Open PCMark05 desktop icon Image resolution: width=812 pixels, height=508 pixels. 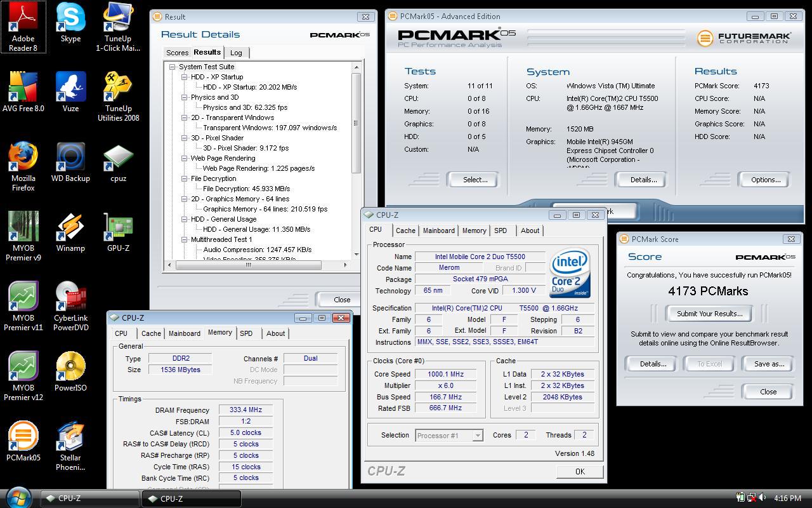pyautogui.click(x=23, y=441)
